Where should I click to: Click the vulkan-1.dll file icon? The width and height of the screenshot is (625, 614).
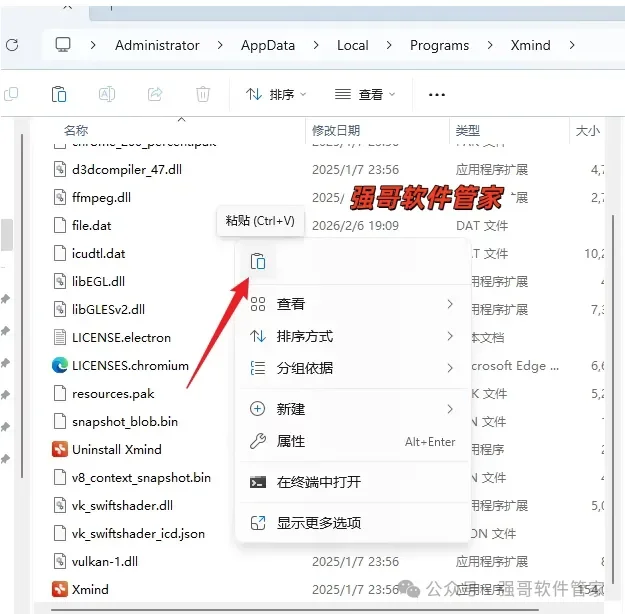click(x=60, y=561)
